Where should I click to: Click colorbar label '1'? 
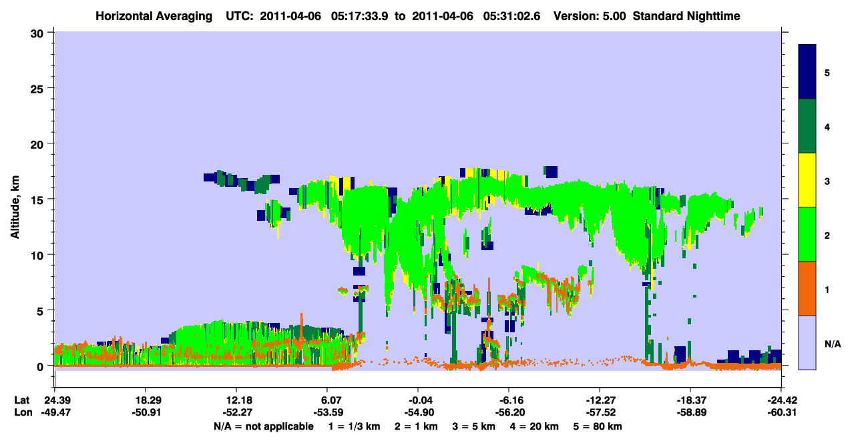point(827,290)
